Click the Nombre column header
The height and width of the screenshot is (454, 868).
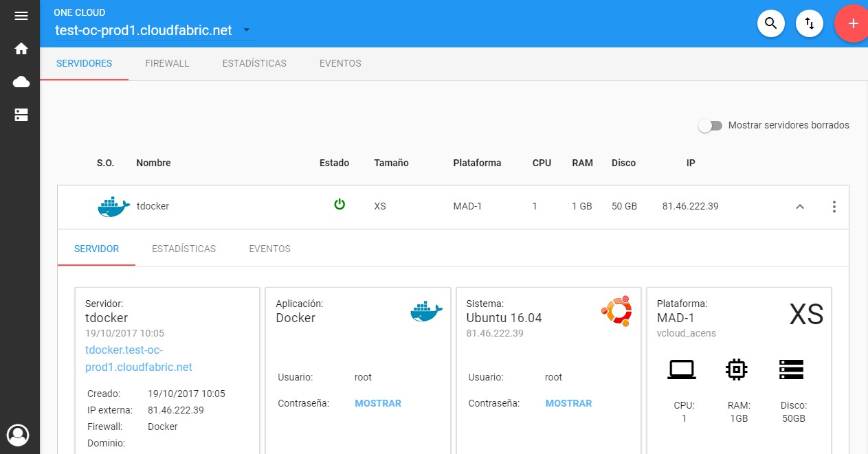click(x=153, y=163)
